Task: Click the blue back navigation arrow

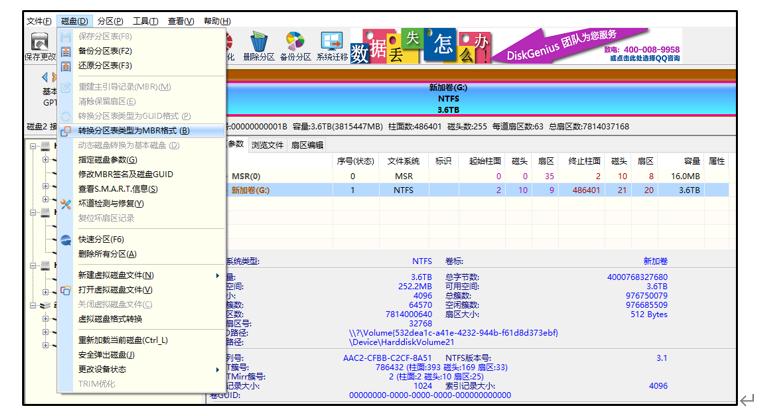Action: coord(45,76)
